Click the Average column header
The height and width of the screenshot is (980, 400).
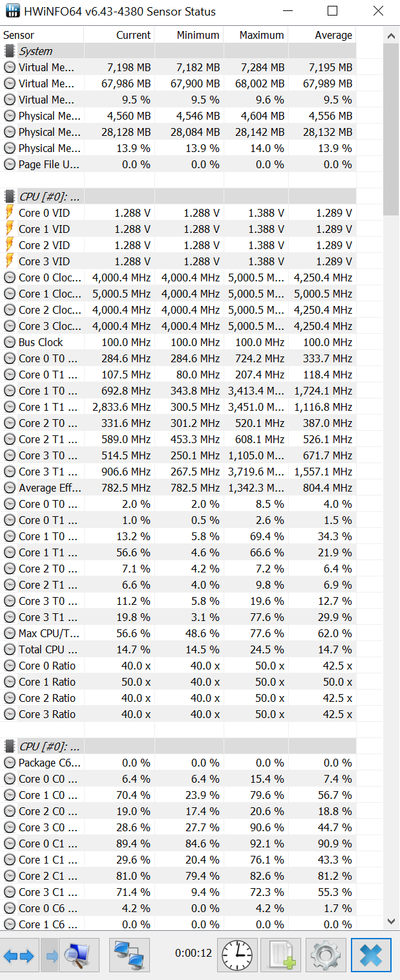coord(333,35)
